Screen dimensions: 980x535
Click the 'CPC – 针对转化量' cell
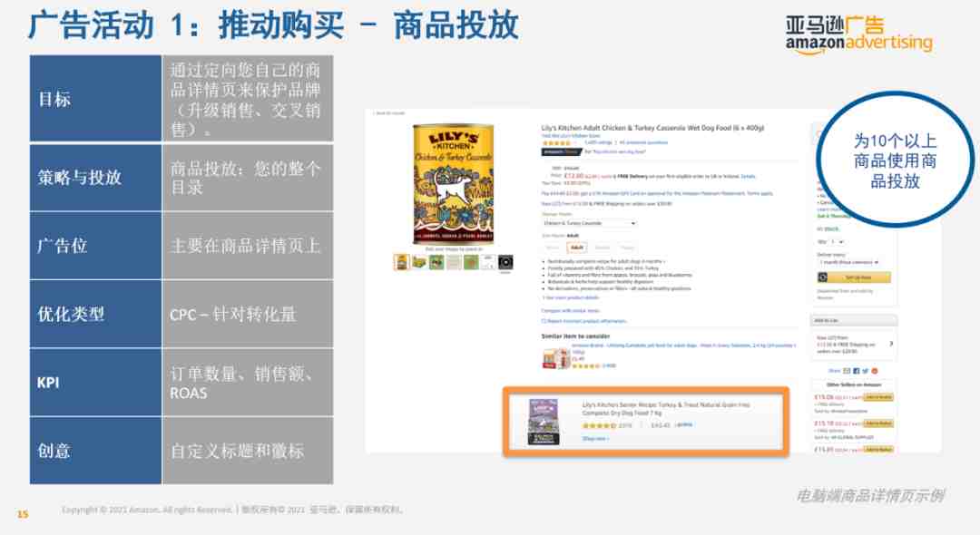tap(248, 314)
